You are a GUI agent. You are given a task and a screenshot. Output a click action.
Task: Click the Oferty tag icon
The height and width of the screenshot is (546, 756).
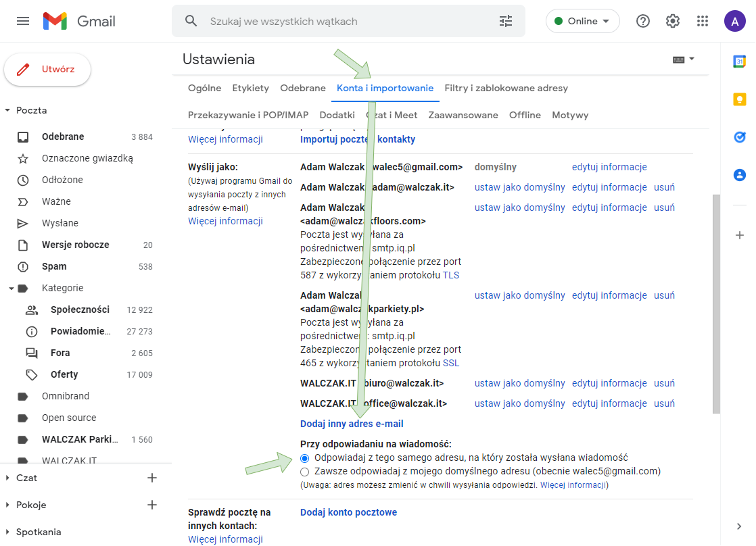32,375
